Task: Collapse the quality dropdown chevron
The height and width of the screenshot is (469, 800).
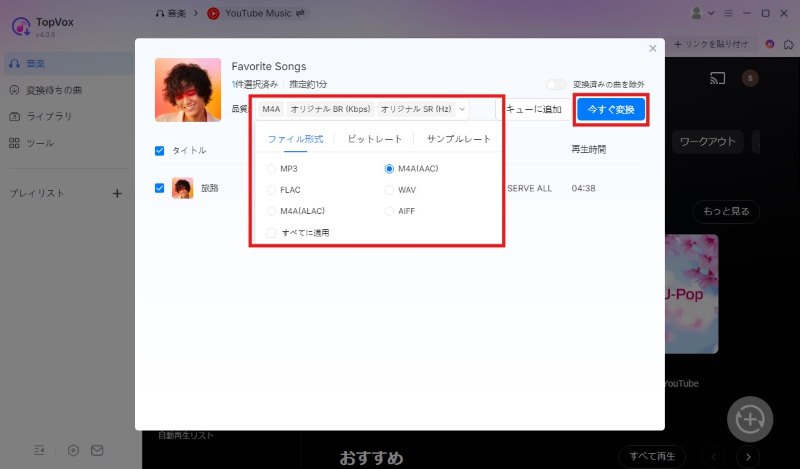Action: 462,109
